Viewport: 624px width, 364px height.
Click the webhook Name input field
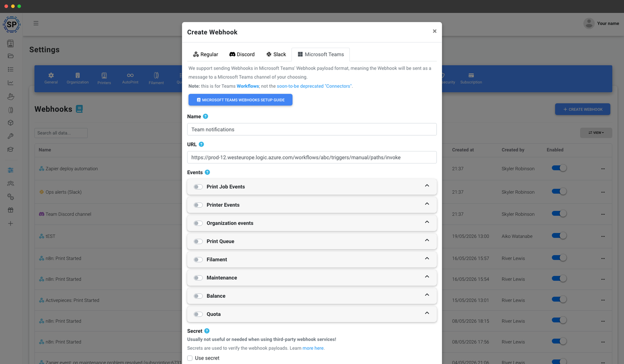312,129
